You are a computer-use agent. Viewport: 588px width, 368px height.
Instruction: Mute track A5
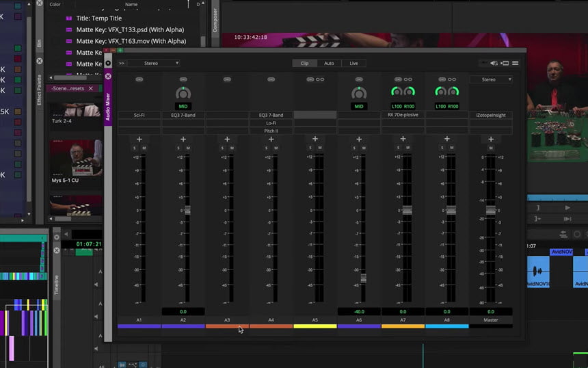[x=320, y=148]
